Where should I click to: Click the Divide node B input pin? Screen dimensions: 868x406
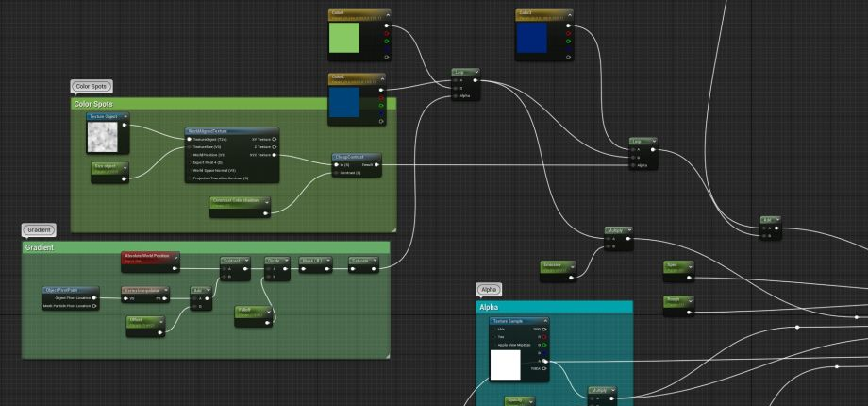coord(269,276)
